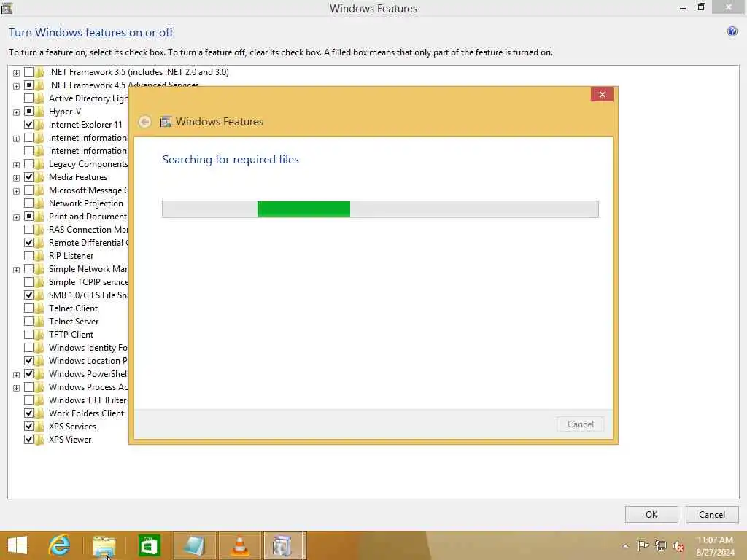This screenshot has height=560, width=747.
Task: Click Cancel in main Windows Features window
Action: point(712,514)
